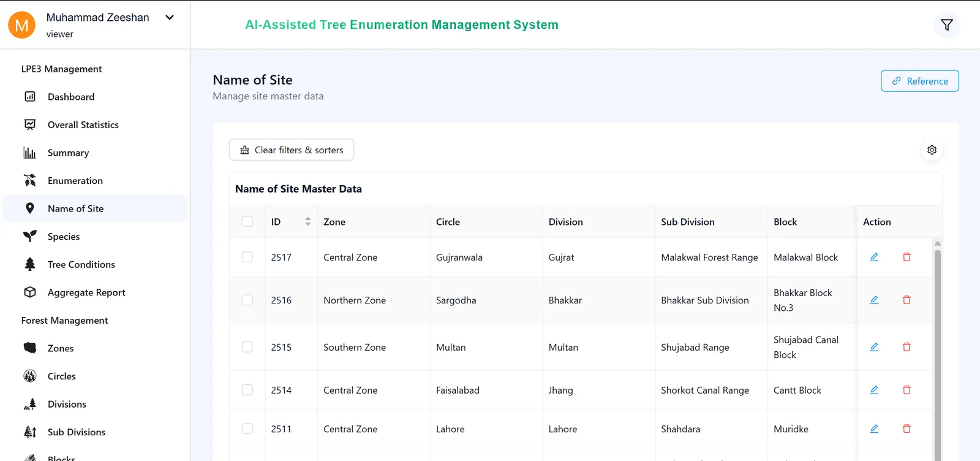
Task: Open the filter funnel icon in header
Action: click(947, 25)
